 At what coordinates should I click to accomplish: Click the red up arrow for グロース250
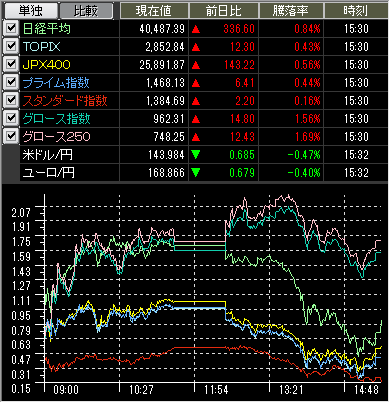[x=196, y=137]
